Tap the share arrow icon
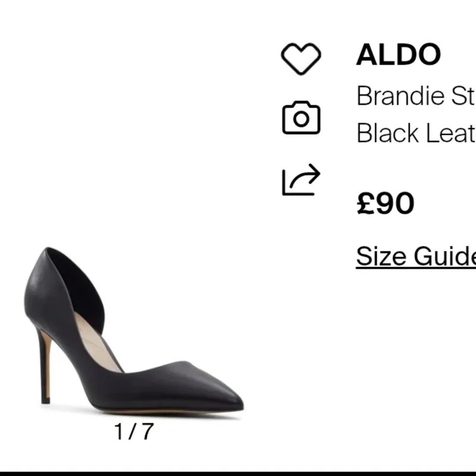Image resolution: width=476 pixels, height=476 pixels. [300, 180]
